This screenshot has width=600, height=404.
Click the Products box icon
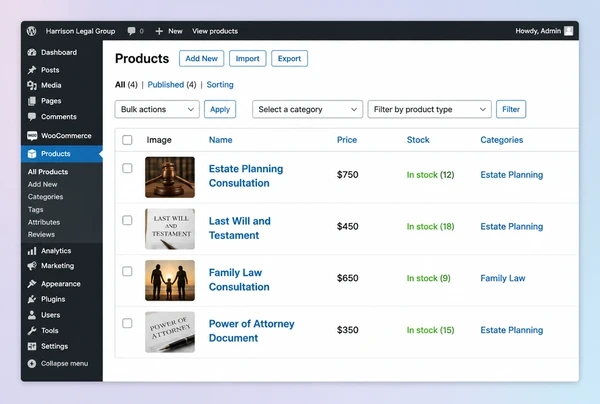click(32, 154)
